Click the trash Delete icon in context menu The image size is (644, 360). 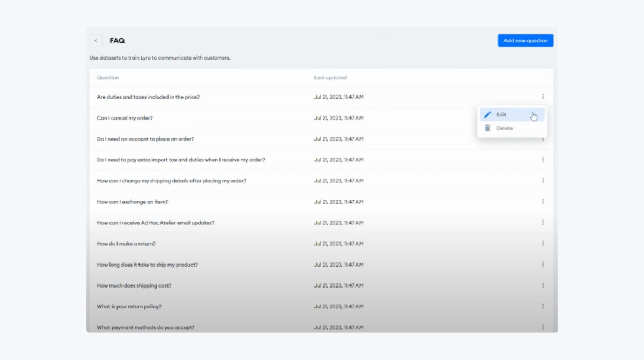487,128
